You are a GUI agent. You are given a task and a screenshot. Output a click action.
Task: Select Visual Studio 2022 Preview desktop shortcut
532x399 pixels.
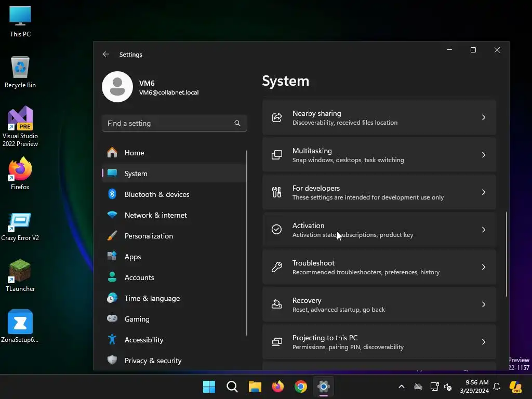20,127
